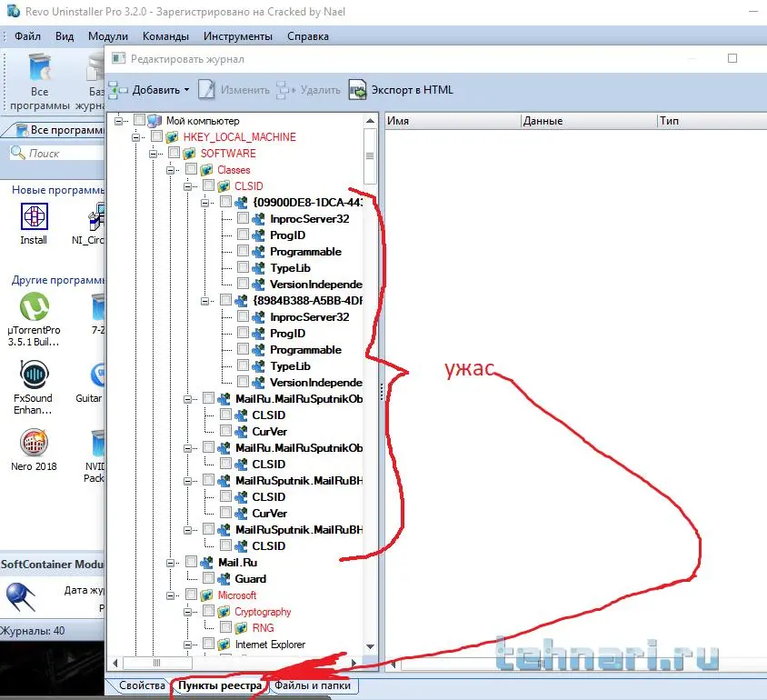Collapse the Мой компьютер node
767x700 pixels.
coord(119,121)
